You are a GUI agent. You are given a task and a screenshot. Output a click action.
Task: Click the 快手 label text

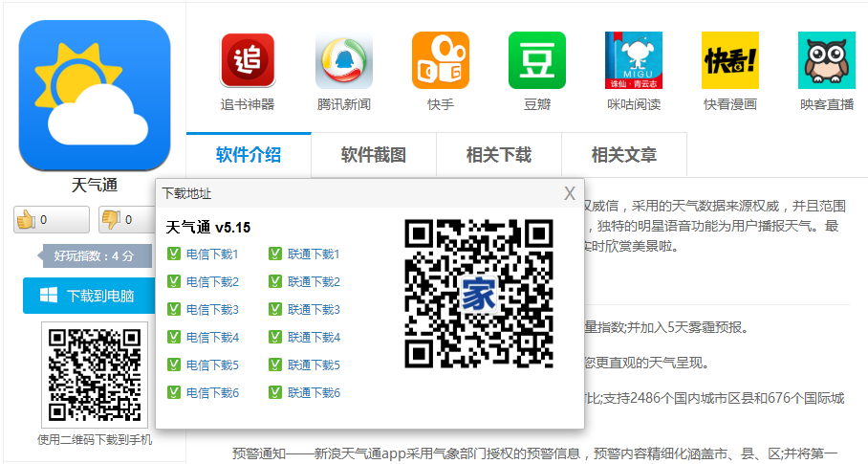click(441, 104)
